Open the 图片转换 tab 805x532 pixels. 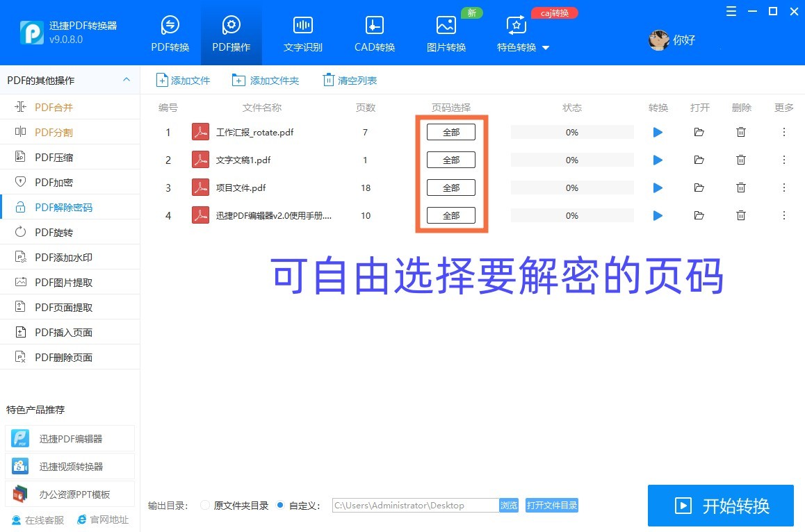446,34
